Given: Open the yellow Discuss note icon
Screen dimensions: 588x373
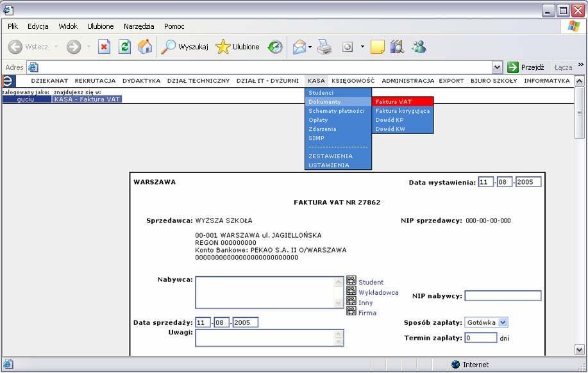Looking at the screenshot, I should [377, 47].
